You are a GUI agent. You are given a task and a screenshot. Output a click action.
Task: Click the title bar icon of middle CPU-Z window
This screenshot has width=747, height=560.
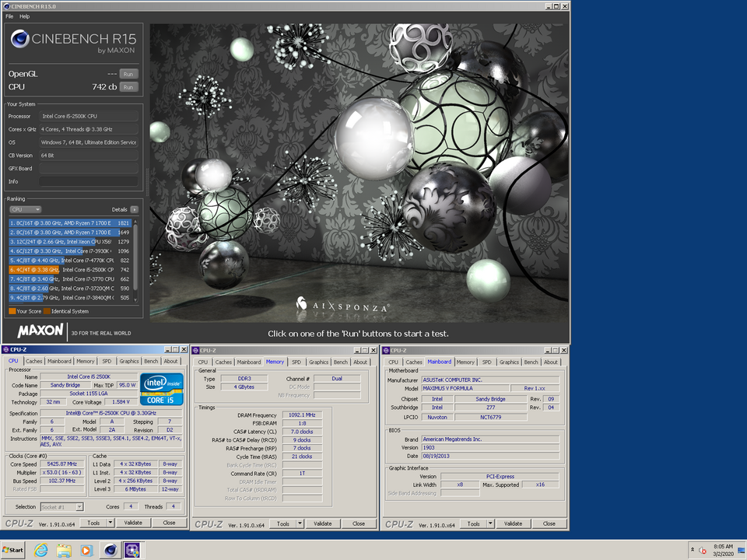click(195, 351)
